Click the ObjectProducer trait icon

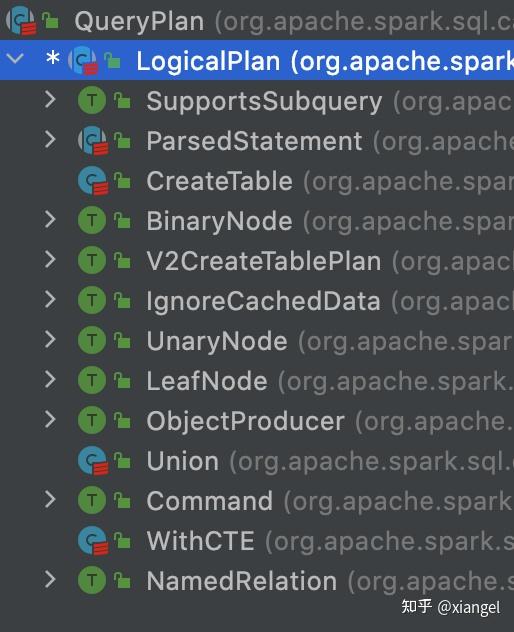(92, 420)
